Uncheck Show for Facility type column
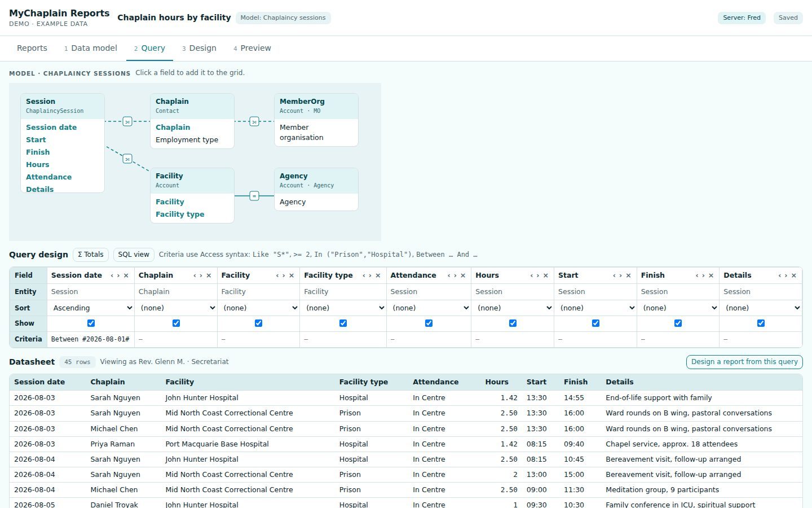This screenshot has width=812, height=508. [x=343, y=323]
